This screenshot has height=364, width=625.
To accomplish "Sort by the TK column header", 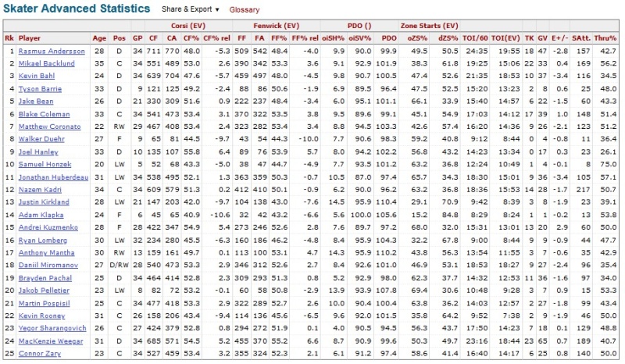I will pos(529,38).
